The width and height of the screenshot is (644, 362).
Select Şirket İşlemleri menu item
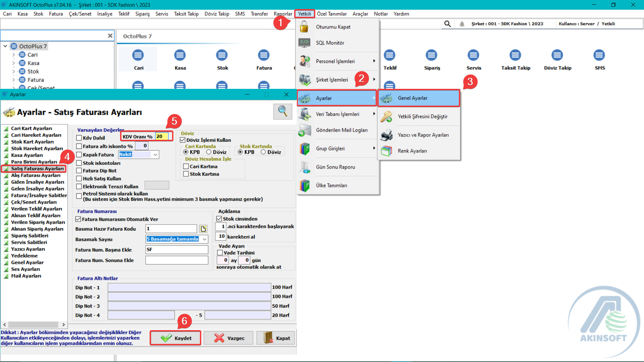(338, 80)
